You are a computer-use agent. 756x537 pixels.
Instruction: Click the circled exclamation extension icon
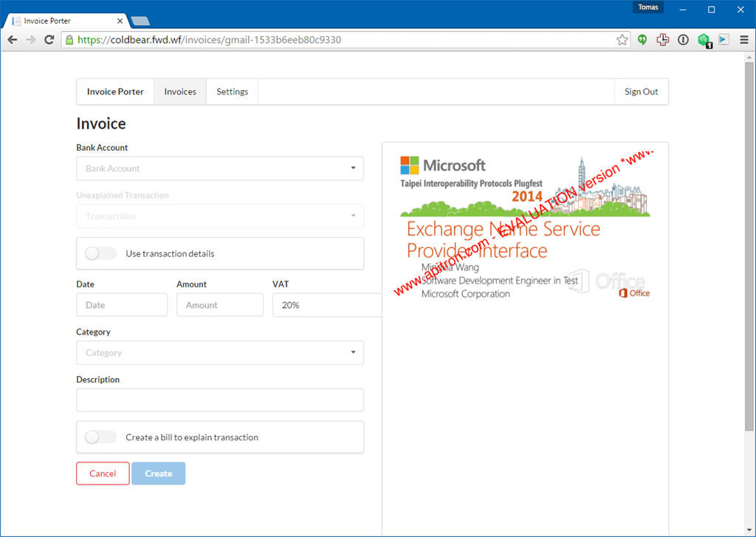coord(683,40)
